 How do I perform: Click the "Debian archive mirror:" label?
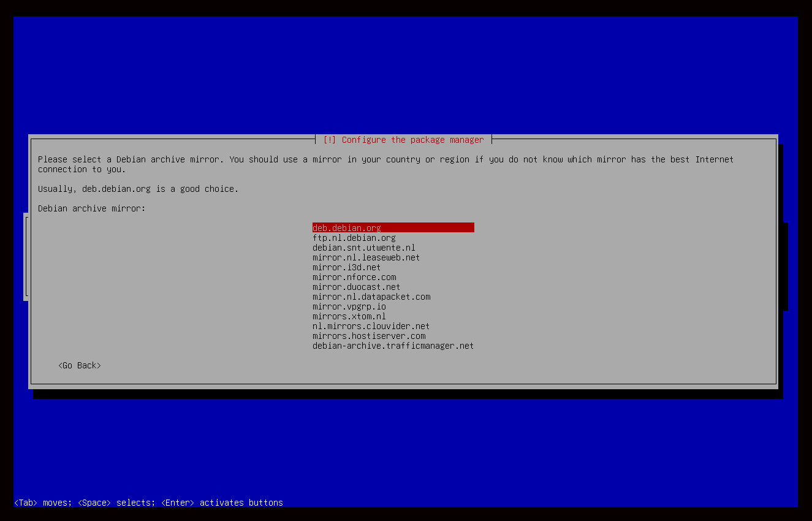click(x=92, y=208)
